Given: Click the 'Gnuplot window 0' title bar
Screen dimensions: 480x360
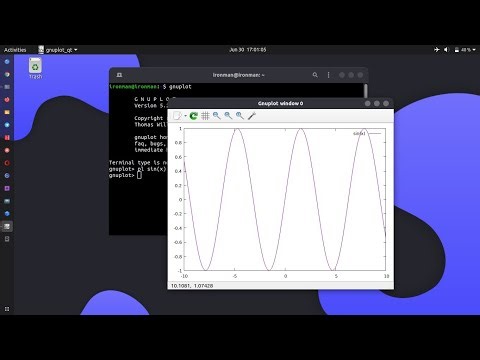Looking at the screenshot, I should [280, 103].
